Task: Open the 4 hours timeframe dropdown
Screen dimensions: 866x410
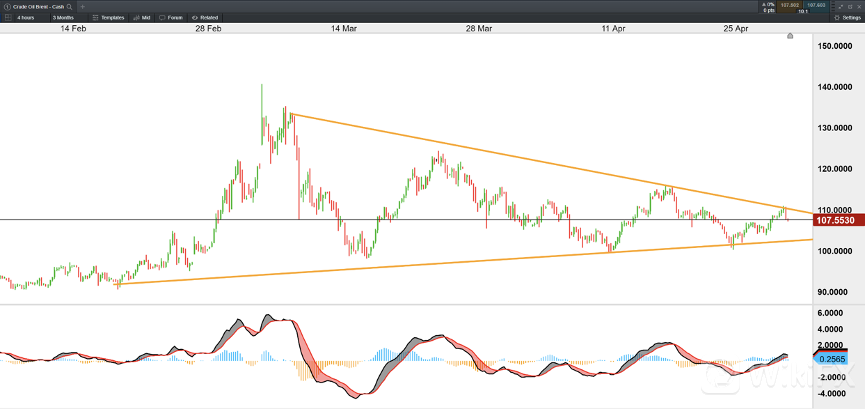Action: coord(24,18)
